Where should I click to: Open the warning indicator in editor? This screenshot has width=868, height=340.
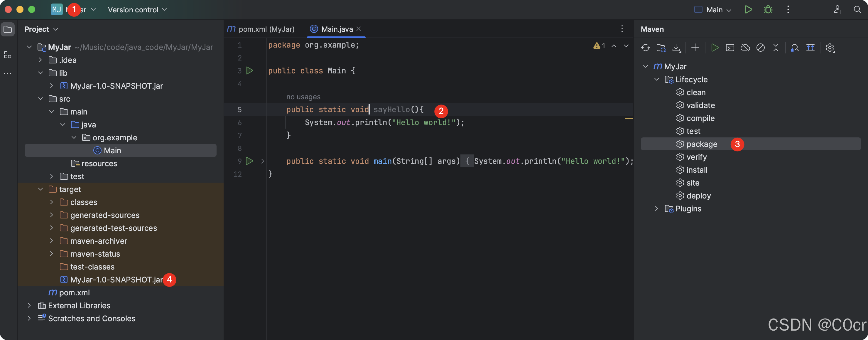coord(599,46)
